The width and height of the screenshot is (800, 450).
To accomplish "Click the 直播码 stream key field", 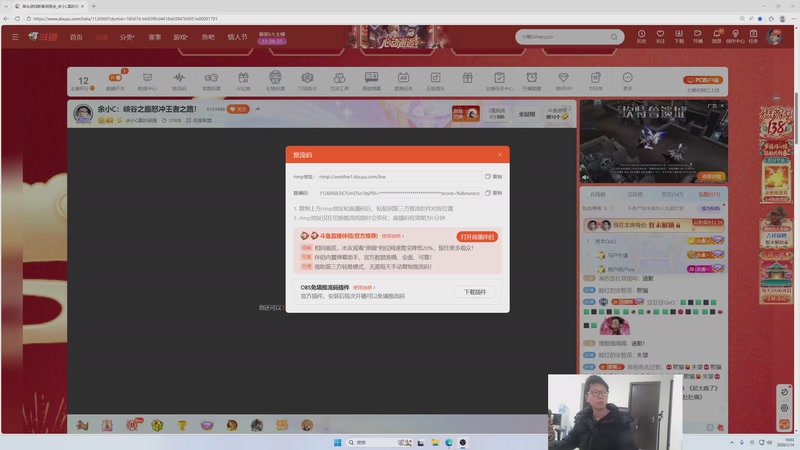I will 399,193.
